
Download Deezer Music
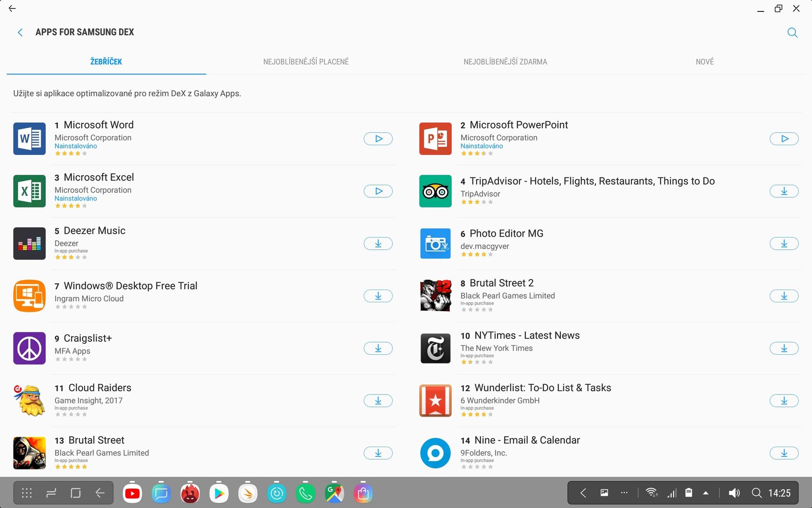click(x=378, y=244)
